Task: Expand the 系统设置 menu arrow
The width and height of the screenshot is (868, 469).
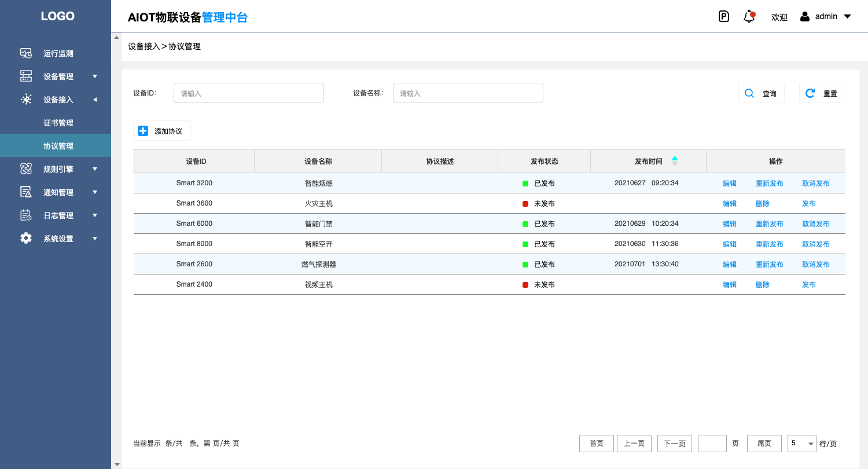Action: [95, 239]
